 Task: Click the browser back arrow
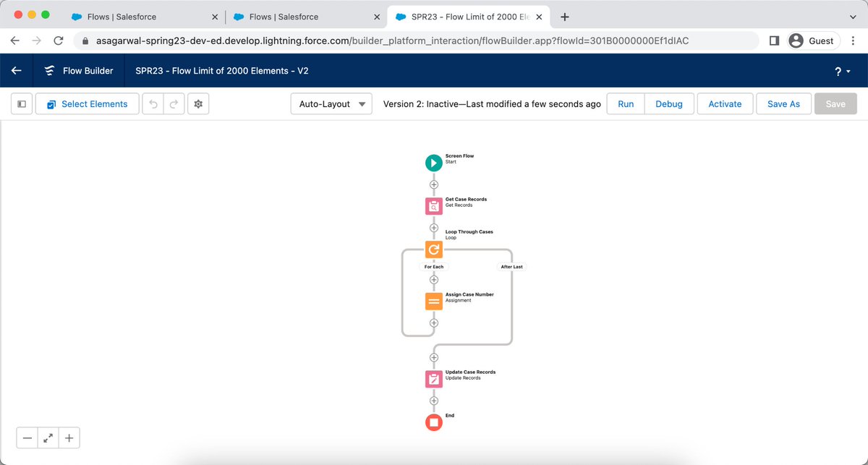coord(15,41)
